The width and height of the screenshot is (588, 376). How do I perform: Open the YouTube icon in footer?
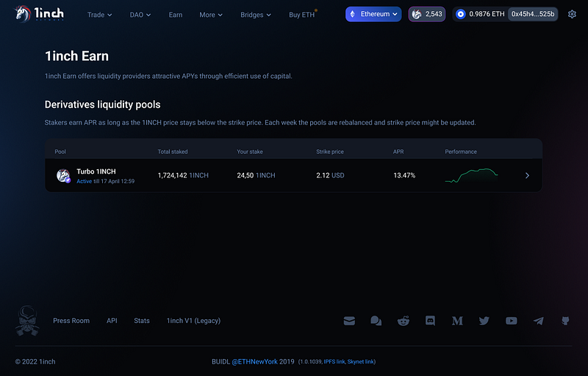(511, 321)
